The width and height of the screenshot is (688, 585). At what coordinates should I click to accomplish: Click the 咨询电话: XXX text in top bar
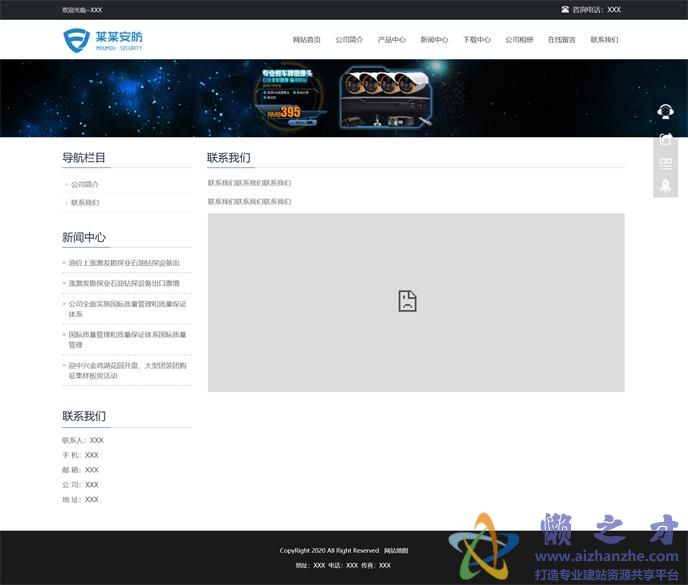click(x=596, y=10)
